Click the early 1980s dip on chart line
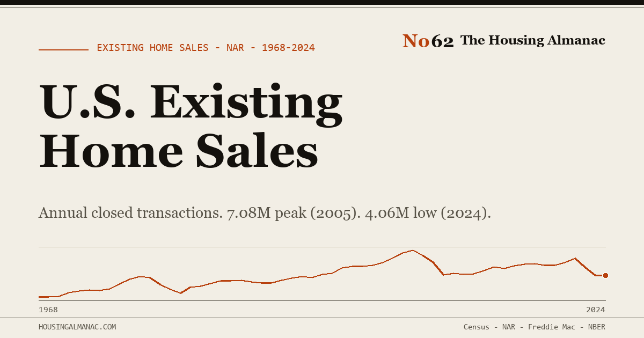The height and width of the screenshot is (338, 644). tap(180, 293)
